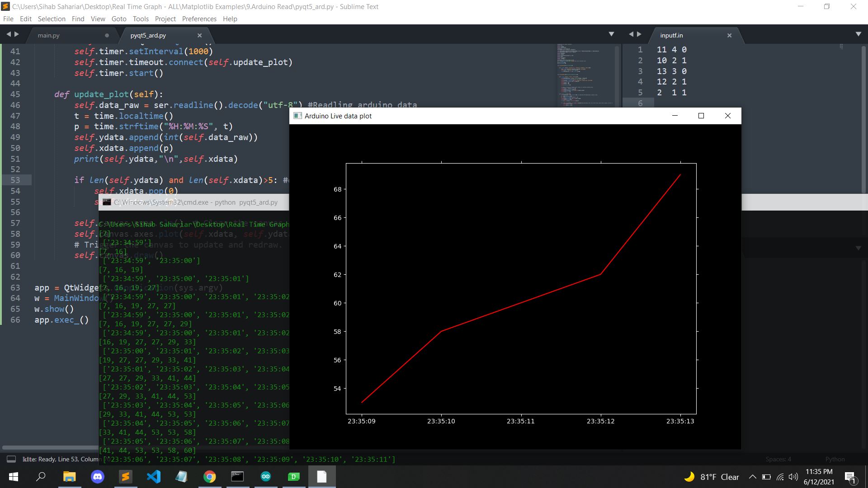Screen dimensions: 868x488
Task: Click the red line in the plot
Action: [x=521, y=303]
